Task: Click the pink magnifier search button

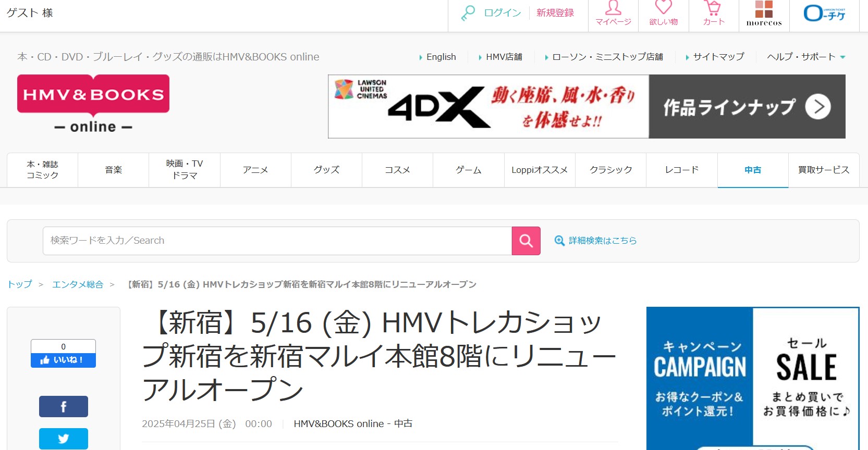Action: coord(526,241)
